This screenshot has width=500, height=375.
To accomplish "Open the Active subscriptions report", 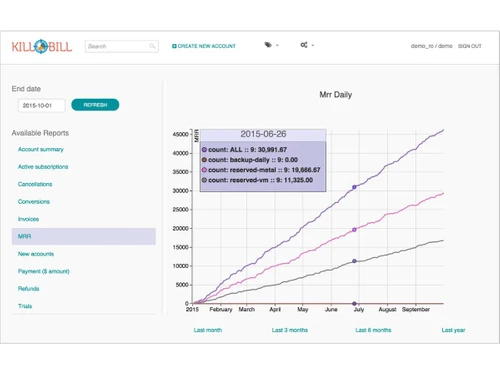I will [43, 167].
